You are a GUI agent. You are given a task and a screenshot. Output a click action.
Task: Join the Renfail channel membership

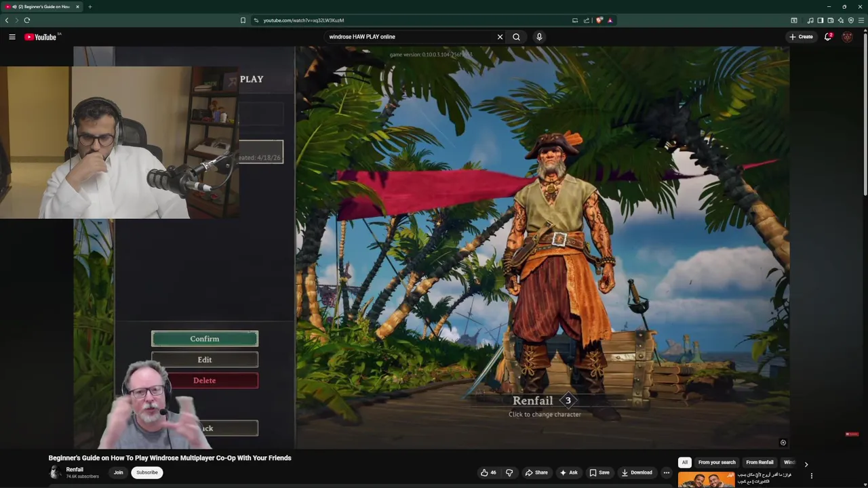(118, 472)
